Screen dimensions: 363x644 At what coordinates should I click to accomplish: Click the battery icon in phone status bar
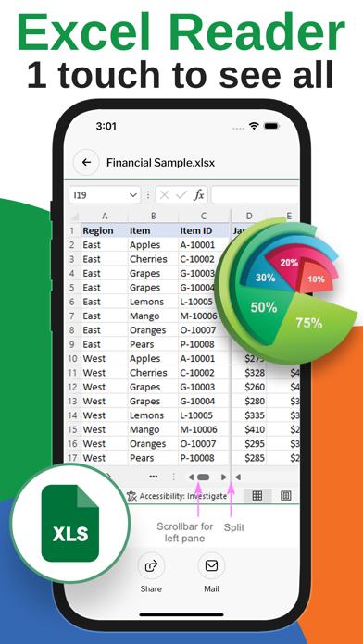tap(271, 126)
